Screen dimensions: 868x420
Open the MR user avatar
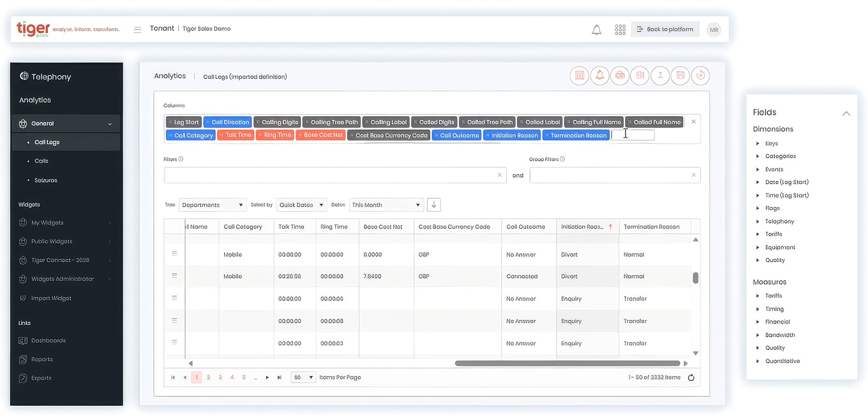tap(714, 29)
